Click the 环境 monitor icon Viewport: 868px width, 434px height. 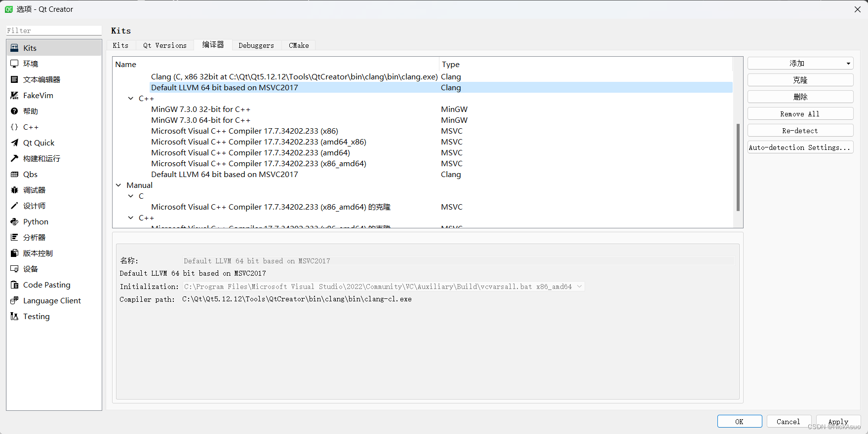pos(14,64)
